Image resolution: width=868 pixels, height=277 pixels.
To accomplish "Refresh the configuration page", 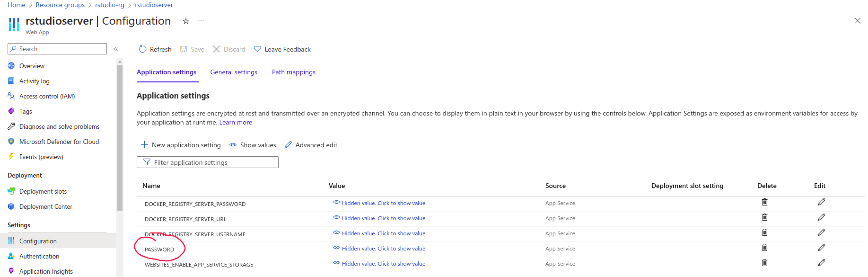I will pos(155,49).
